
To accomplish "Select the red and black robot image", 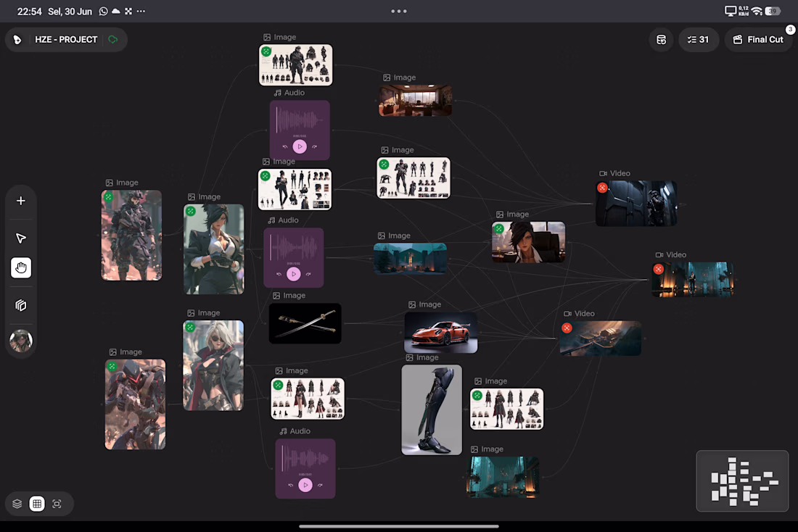I will coord(135,404).
